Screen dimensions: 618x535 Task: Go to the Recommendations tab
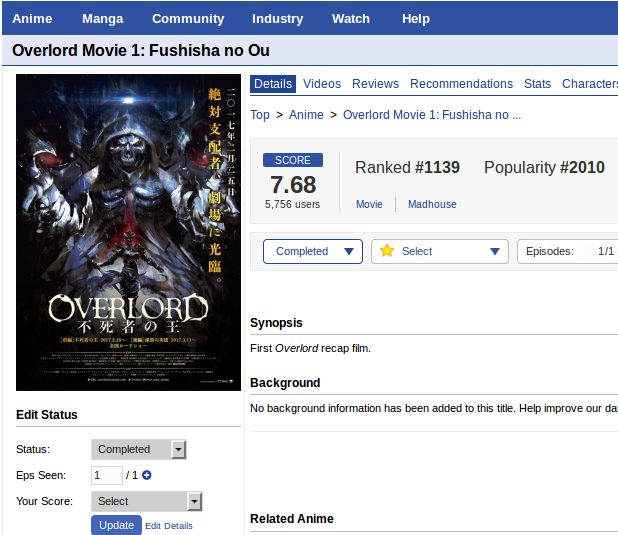(x=461, y=84)
